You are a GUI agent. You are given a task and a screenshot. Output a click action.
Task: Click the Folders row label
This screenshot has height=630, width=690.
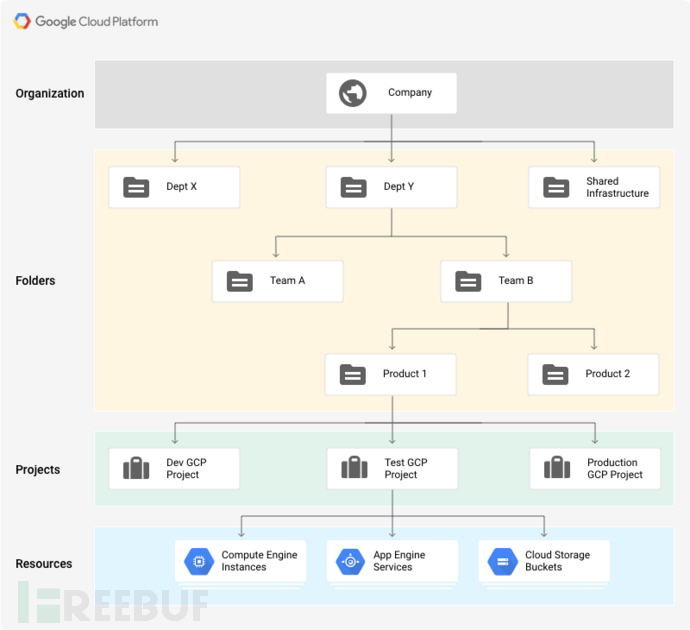[x=35, y=281]
